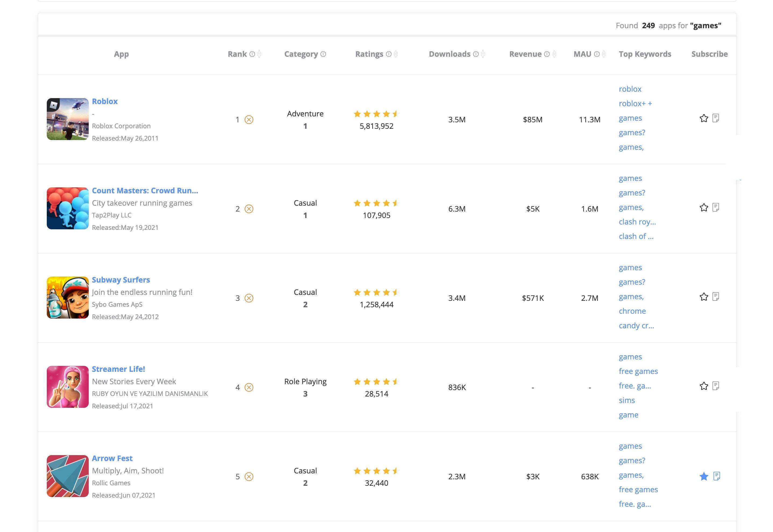Subscribe to Roblox with the star icon
Viewport: 773px width, 532px height.
[x=703, y=118]
